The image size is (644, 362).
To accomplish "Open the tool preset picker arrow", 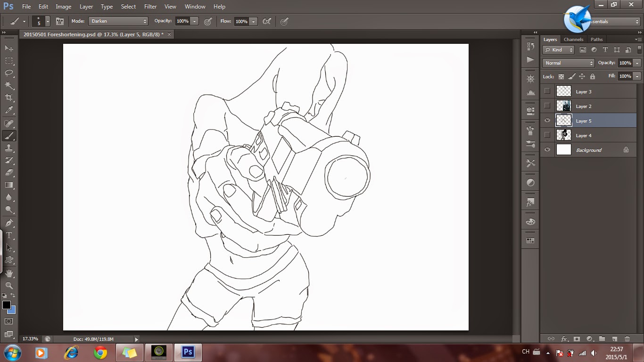I will pyautogui.click(x=24, y=21).
